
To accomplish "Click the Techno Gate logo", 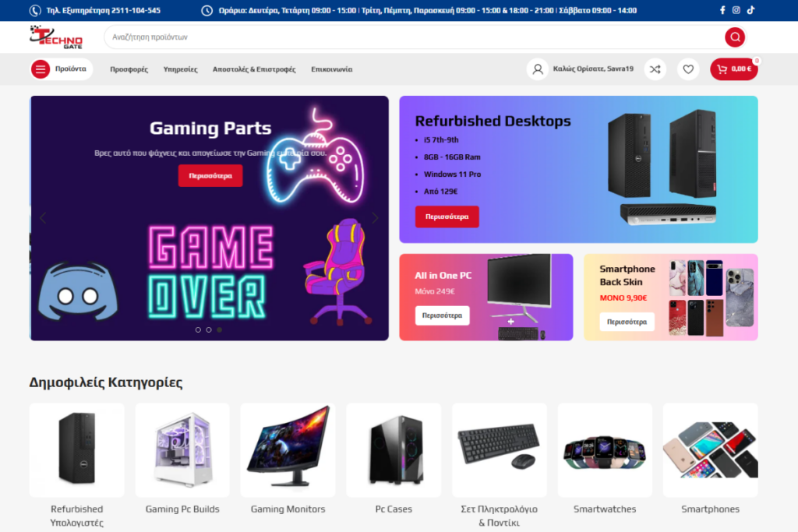I will (x=56, y=37).
